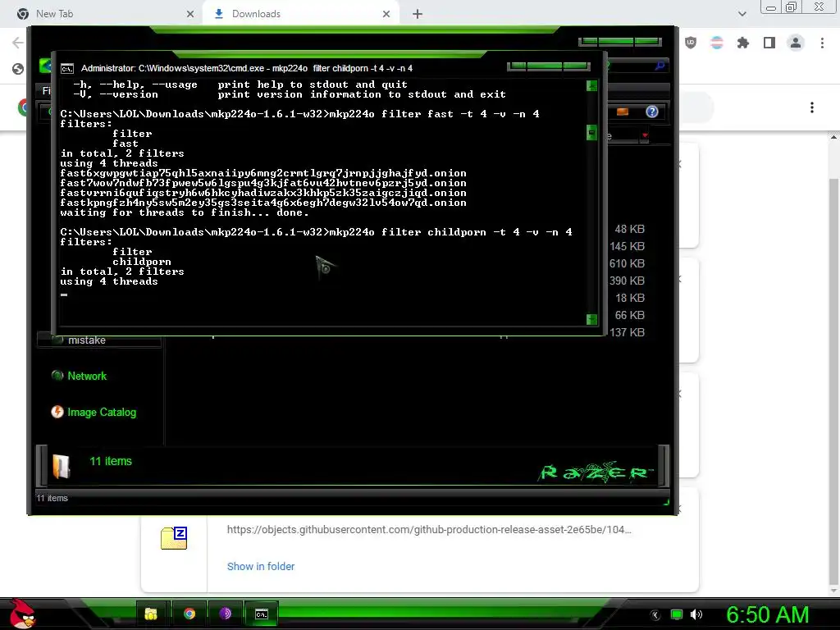The image size is (840, 630).
Task: Open the purple Tor Browser taskbar icon
Action: click(225, 614)
